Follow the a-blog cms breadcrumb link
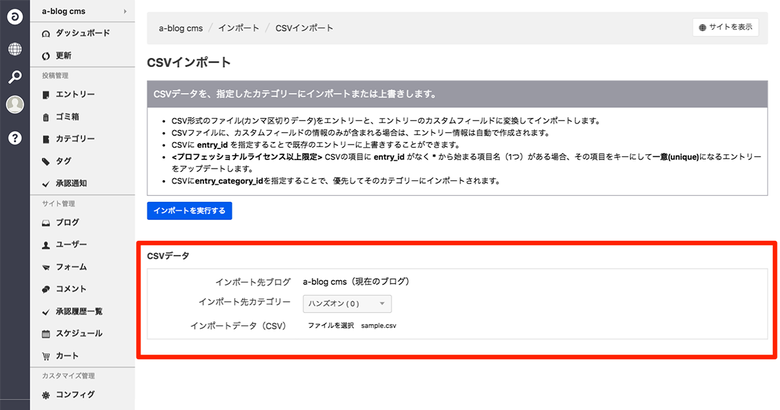 [181, 28]
